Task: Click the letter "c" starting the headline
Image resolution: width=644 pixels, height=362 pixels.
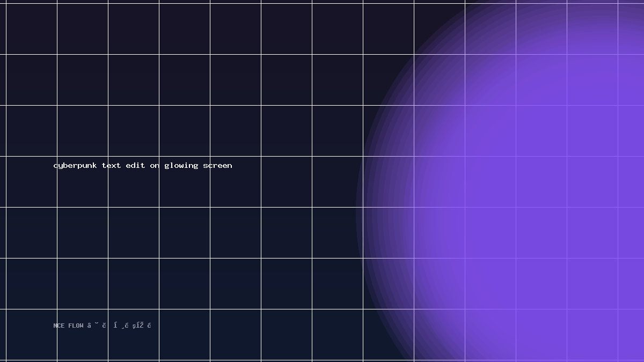Action: click(56, 166)
